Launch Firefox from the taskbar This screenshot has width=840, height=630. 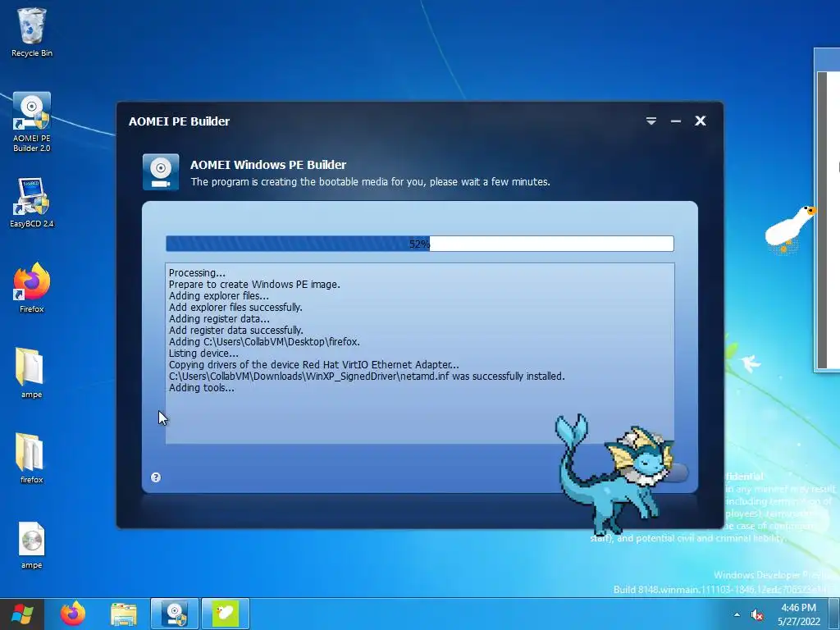73,614
